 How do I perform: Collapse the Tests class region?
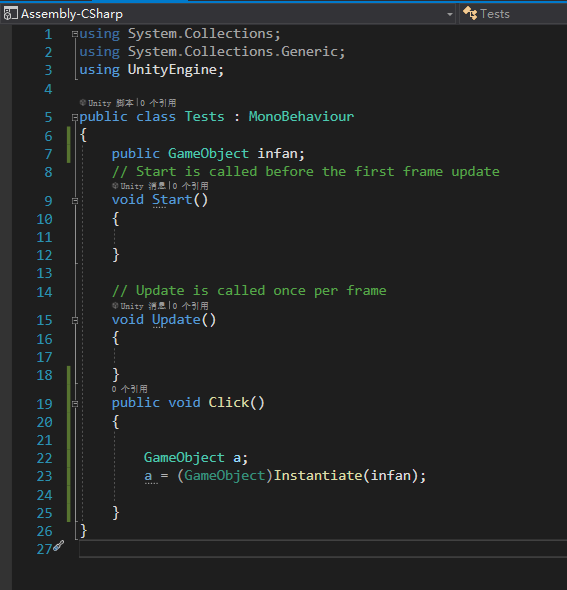coord(75,118)
